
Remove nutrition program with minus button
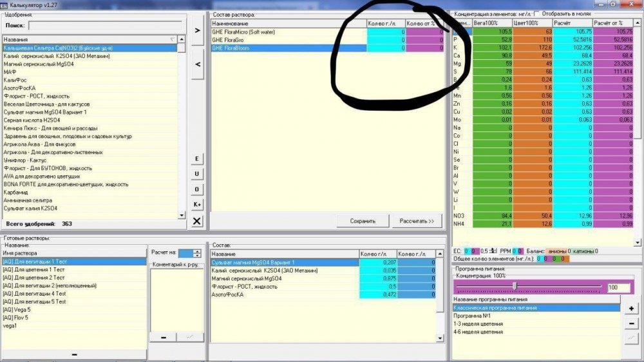(x=631, y=324)
